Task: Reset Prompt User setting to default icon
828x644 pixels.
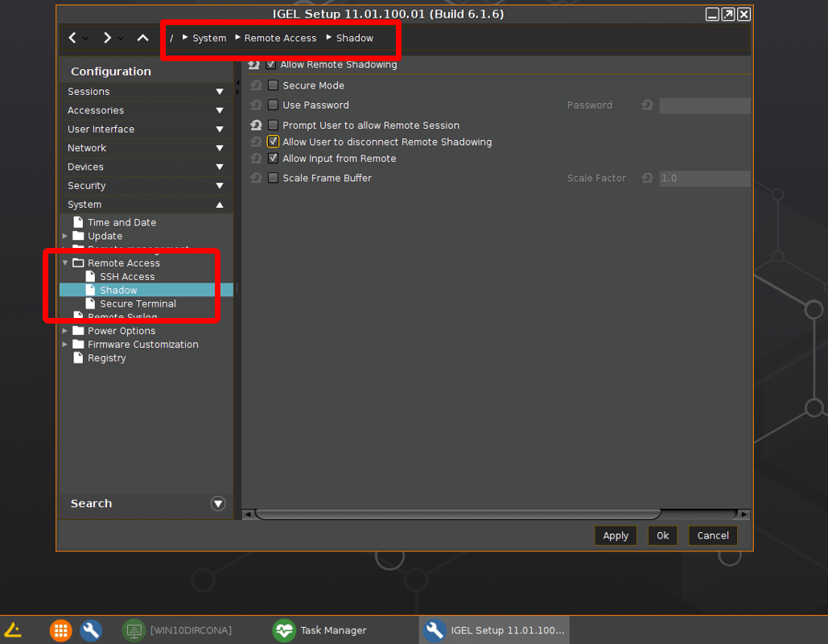Action: point(256,125)
